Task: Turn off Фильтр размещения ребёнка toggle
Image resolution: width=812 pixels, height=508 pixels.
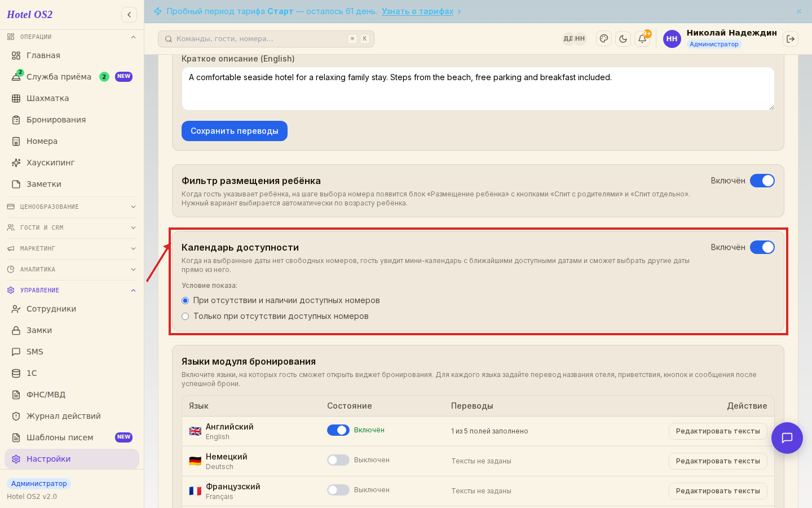Action: (762, 181)
